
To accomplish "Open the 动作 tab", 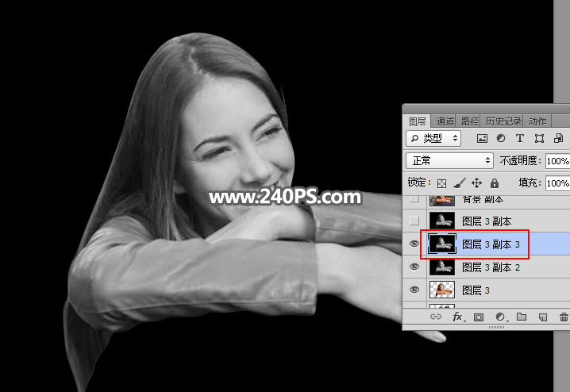I will (x=537, y=121).
